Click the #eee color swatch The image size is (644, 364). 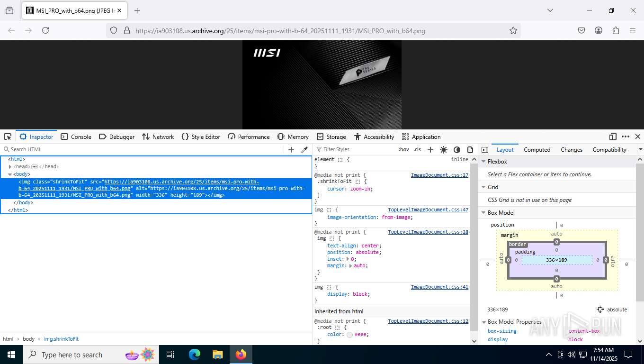[349, 335]
